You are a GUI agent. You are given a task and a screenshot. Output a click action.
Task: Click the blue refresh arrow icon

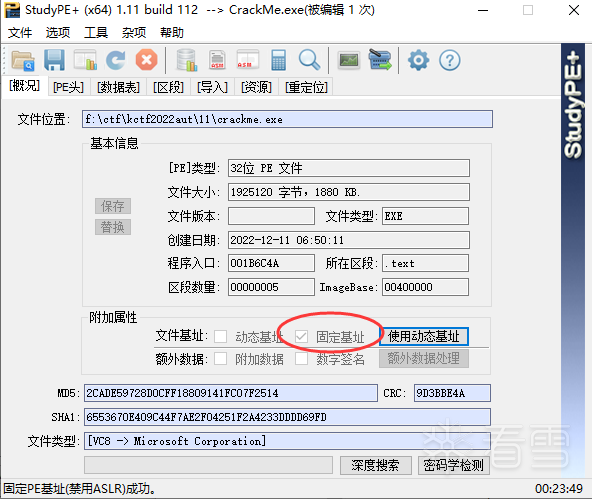pyautogui.click(x=116, y=60)
